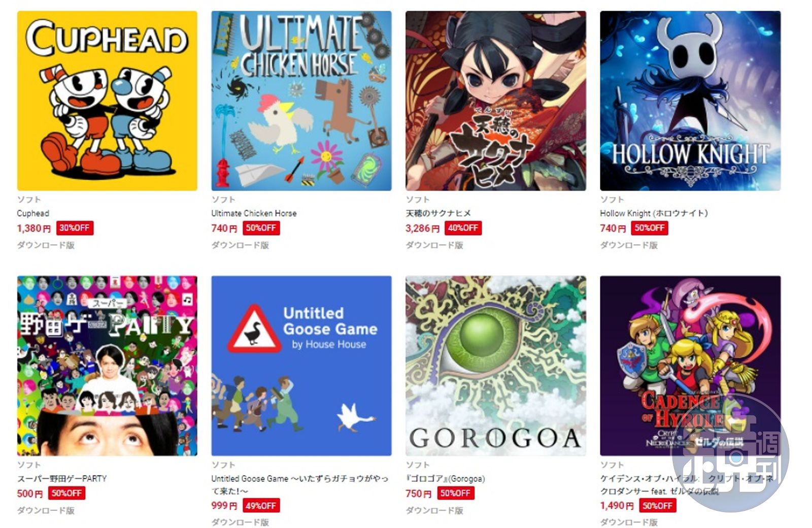Click the Cuphead title link
The width and height of the screenshot is (812, 528).
pos(33,213)
